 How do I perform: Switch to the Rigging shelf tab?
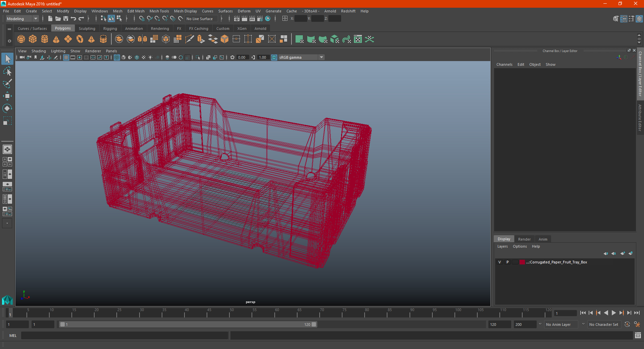pos(110,29)
